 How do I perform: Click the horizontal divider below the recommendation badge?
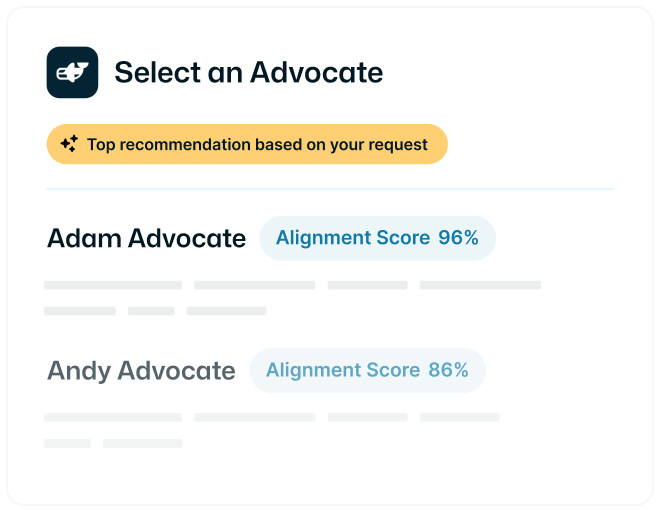[329, 189]
